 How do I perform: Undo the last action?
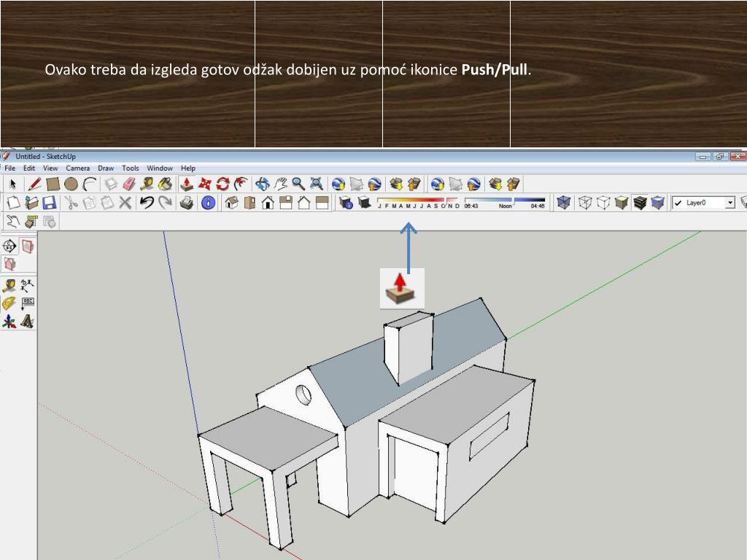click(147, 203)
